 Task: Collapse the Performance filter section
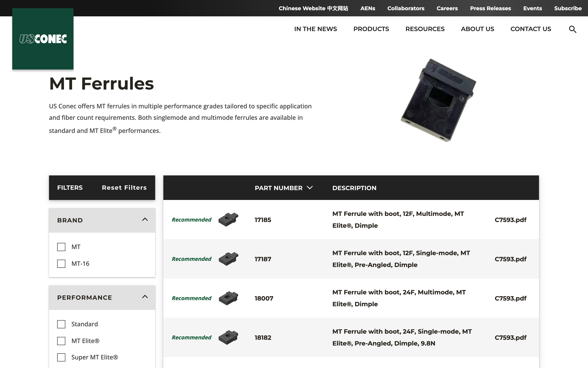point(145,297)
